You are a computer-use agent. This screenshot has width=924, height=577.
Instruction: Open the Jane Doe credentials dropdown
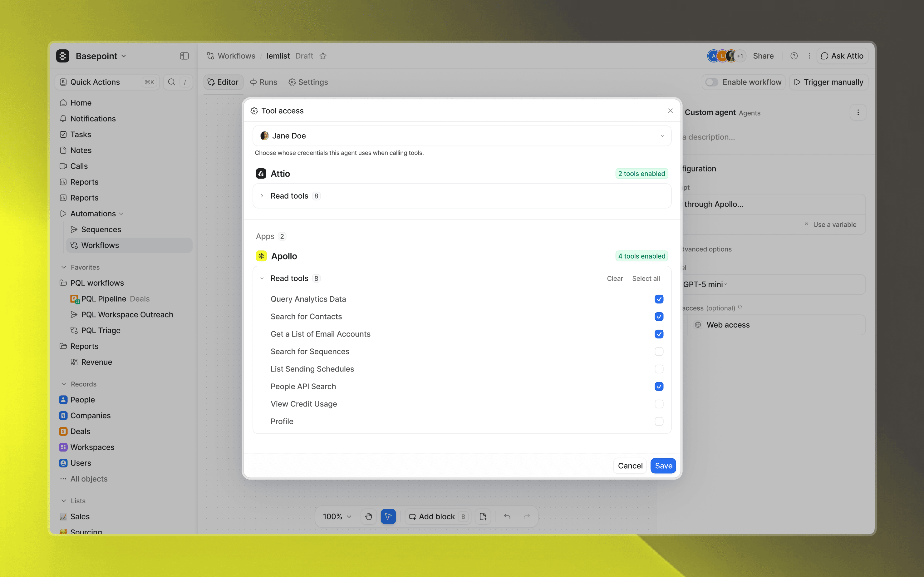tap(462, 136)
